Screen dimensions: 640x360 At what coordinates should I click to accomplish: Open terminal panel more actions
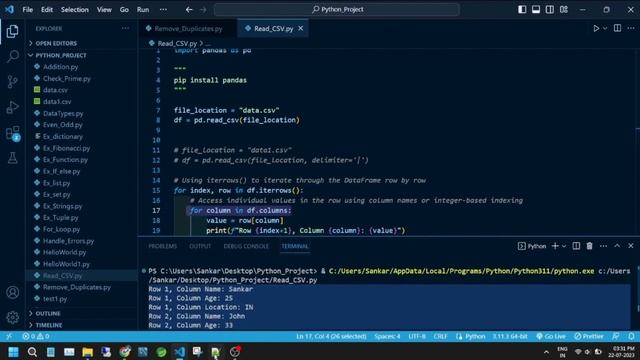[x=603, y=246]
